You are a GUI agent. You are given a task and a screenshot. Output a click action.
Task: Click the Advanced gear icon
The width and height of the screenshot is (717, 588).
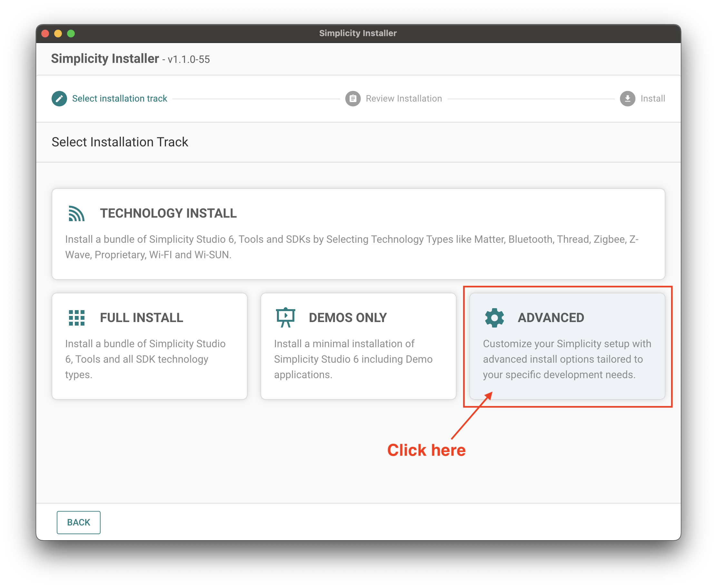pos(494,318)
